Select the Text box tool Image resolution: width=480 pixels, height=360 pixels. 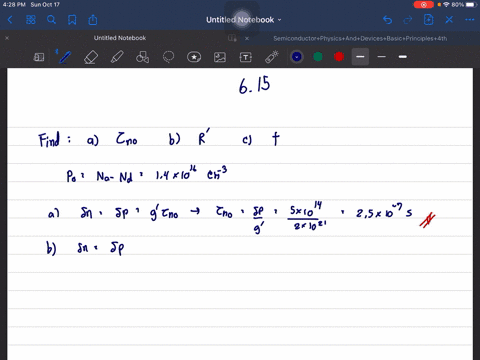tap(246, 57)
